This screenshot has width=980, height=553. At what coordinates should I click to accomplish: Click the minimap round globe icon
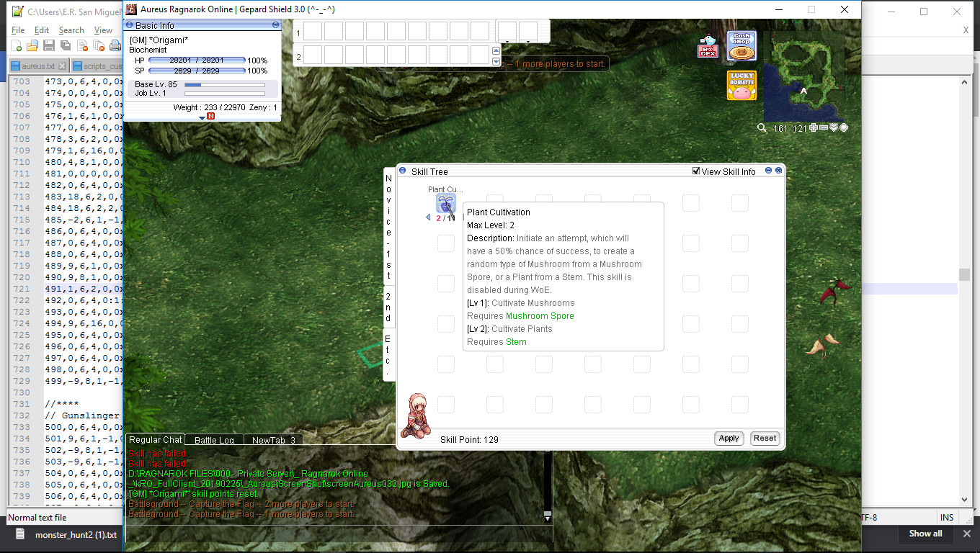point(844,128)
